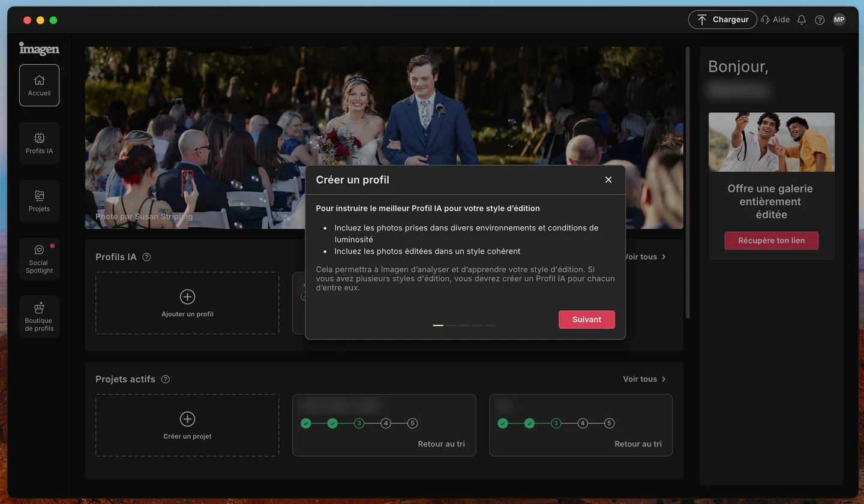This screenshot has width=864, height=504.
Task: Click the plus icon to Créer un projet
Action: click(187, 419)
